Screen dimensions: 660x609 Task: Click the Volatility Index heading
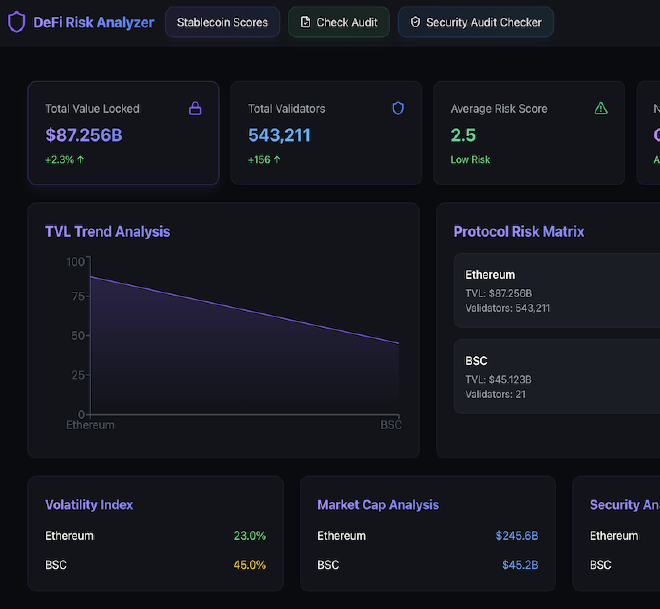pyautogui.click(x=89, y=505)
